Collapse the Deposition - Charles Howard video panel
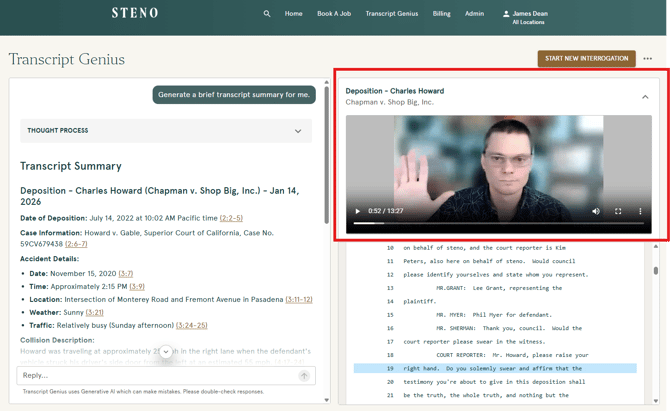 [x=645, y=97]
